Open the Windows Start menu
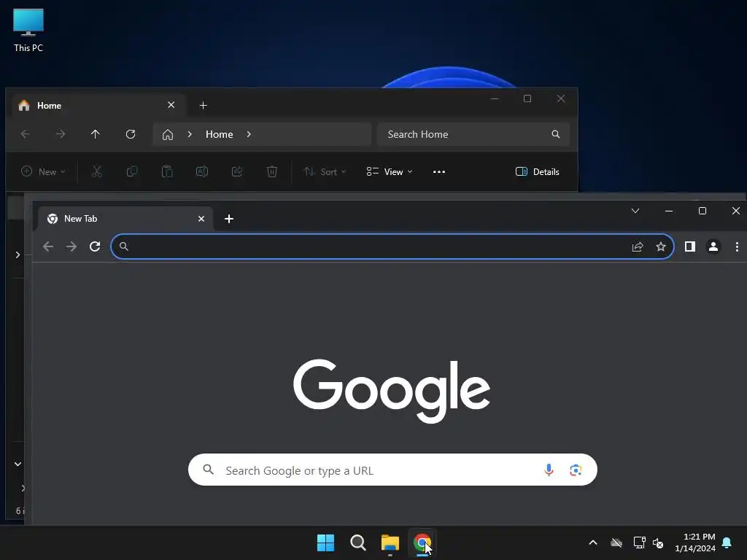This screenshot has width=747, height=560. click(x=326, y=542)
